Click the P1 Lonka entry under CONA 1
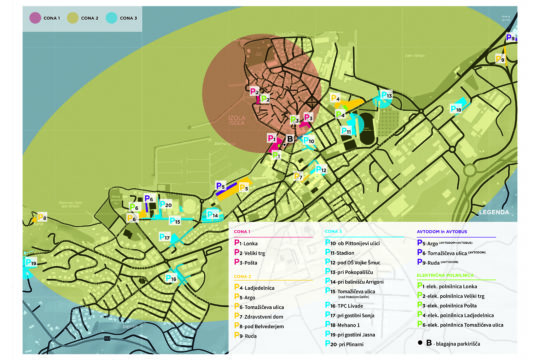 246,243
